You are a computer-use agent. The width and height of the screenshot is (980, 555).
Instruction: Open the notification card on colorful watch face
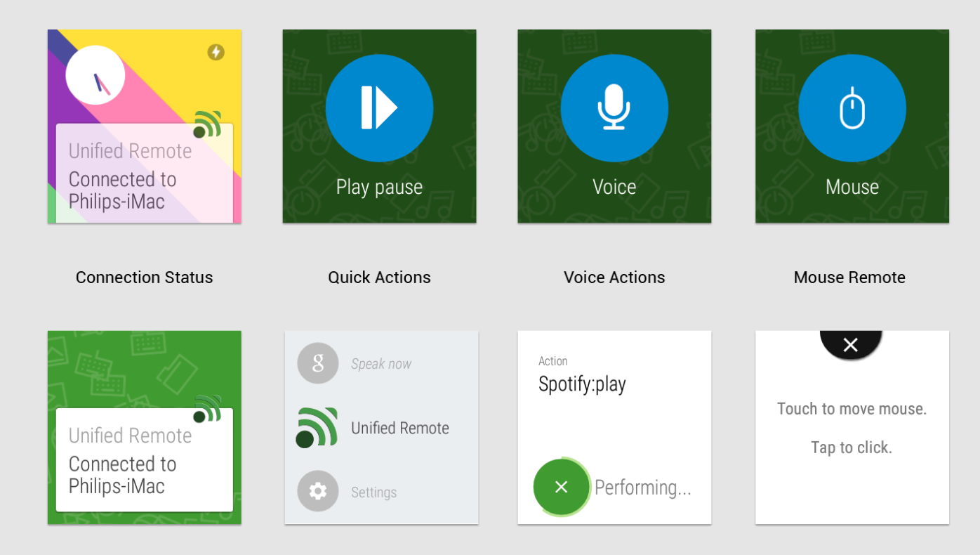pyautogui.click(x=144, y=176)
